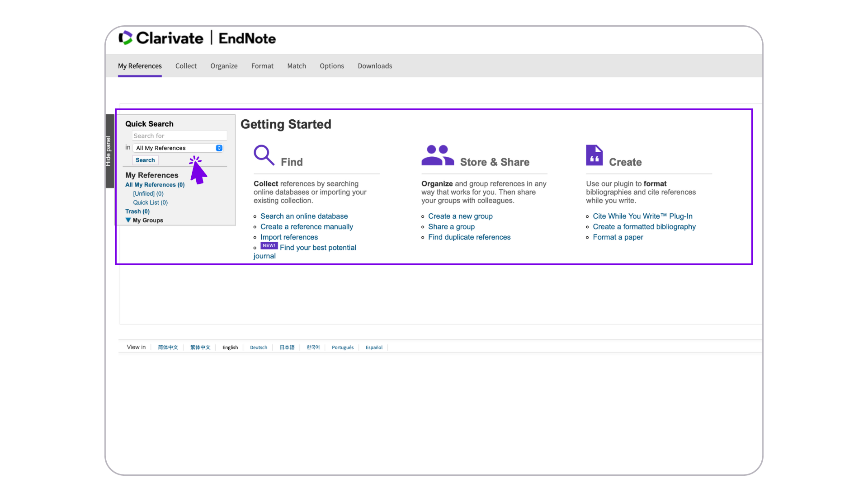Click Create a reference manually link

(x=307, y=226)
